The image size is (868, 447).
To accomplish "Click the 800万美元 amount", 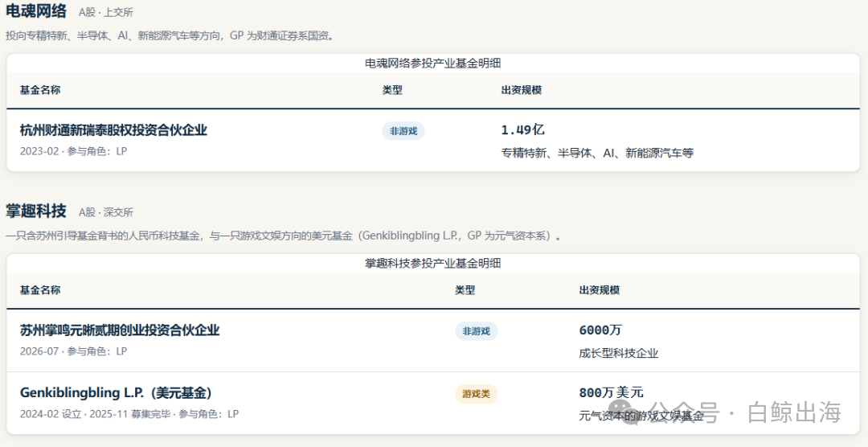I will (611, 392).
